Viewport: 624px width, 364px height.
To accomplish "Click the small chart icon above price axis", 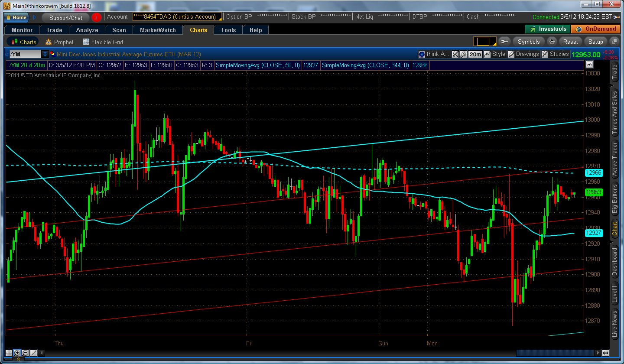I will 589,64.
